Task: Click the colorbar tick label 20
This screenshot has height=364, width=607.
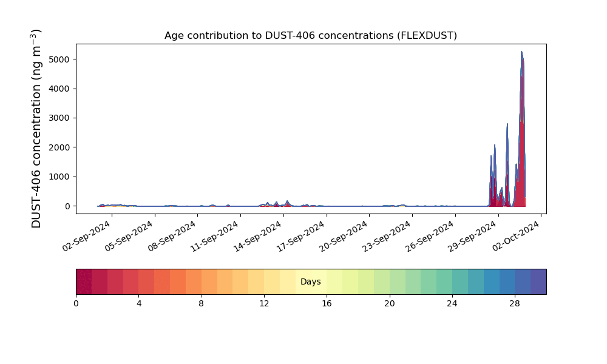Action: pos(390,304)
